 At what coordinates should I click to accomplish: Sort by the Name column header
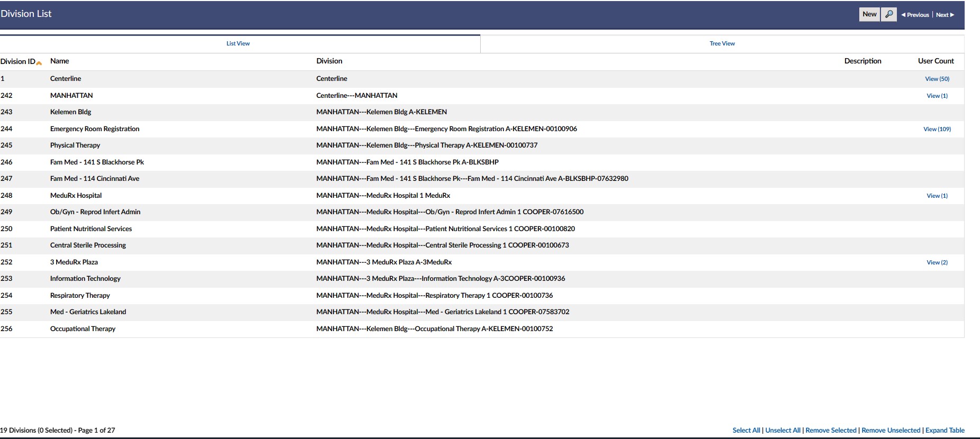coord(59,61)
